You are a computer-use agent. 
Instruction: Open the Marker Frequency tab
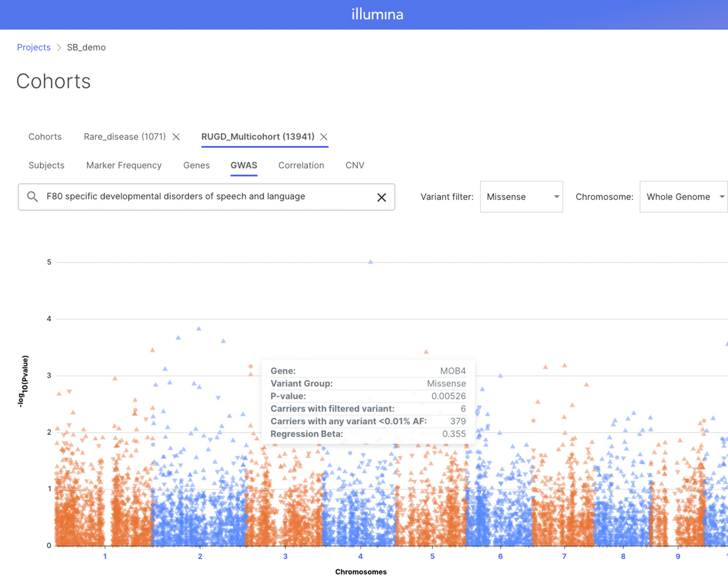[124, 165]
